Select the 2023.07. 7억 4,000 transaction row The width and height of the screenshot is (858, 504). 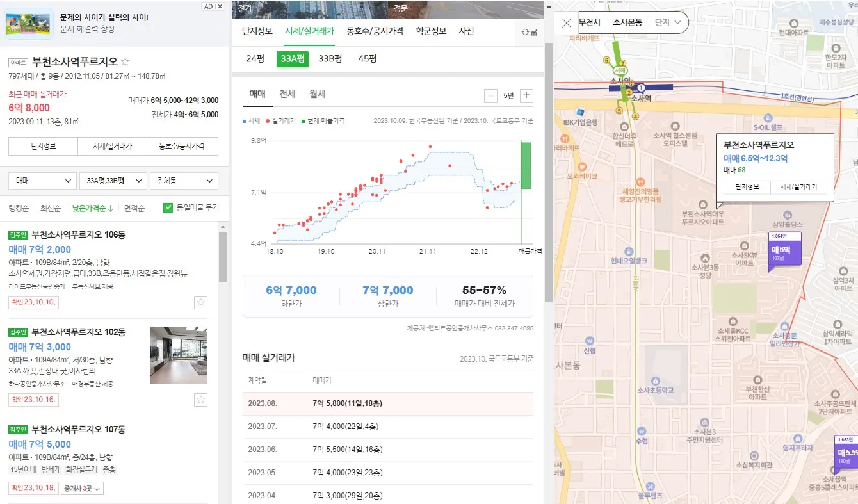point(387,427)
